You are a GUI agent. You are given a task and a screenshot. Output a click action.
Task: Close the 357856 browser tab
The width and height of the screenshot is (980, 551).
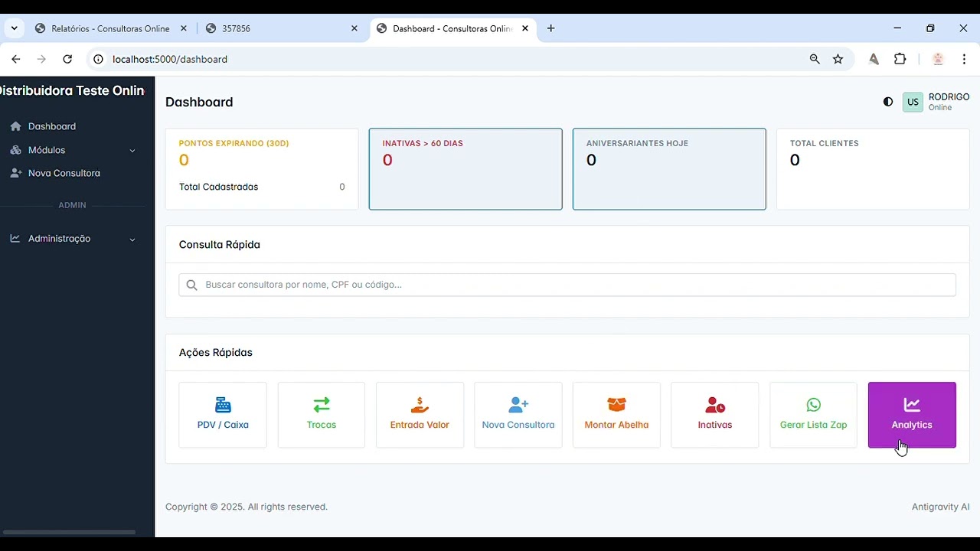pyautogui.click(x=354, y=28)
